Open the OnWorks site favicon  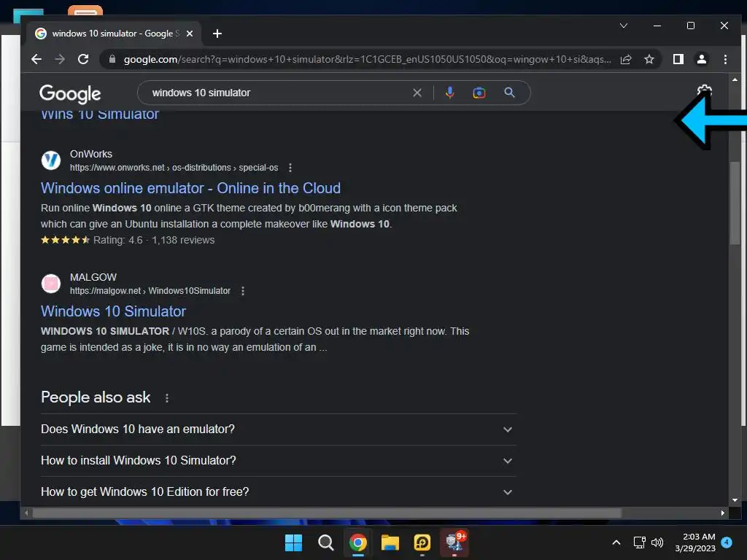[x=51, y=160]
